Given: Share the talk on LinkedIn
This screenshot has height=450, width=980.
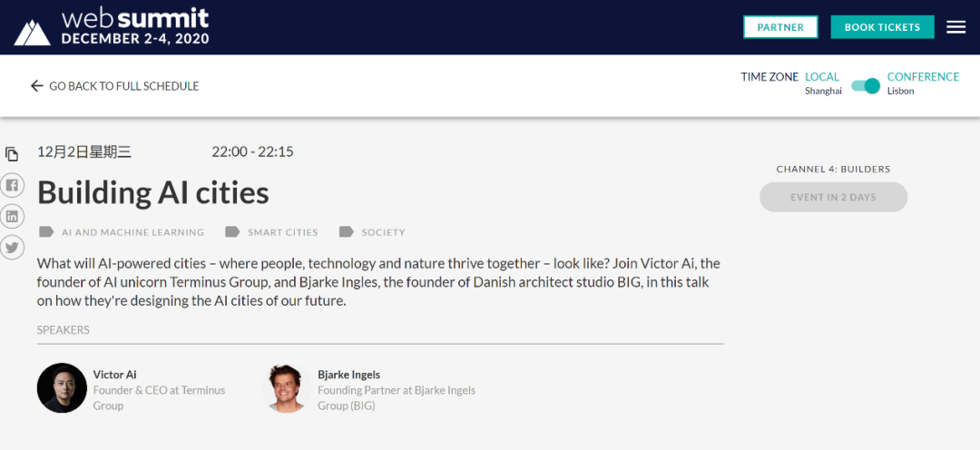Looking at the screenshot, I should click(x=12, y=216).
